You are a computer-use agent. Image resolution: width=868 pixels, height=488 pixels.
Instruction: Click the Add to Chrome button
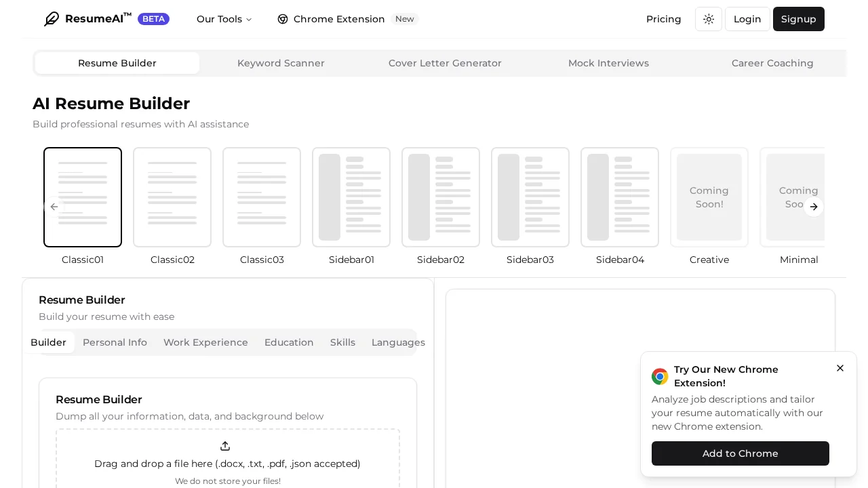tap(740, 453)
